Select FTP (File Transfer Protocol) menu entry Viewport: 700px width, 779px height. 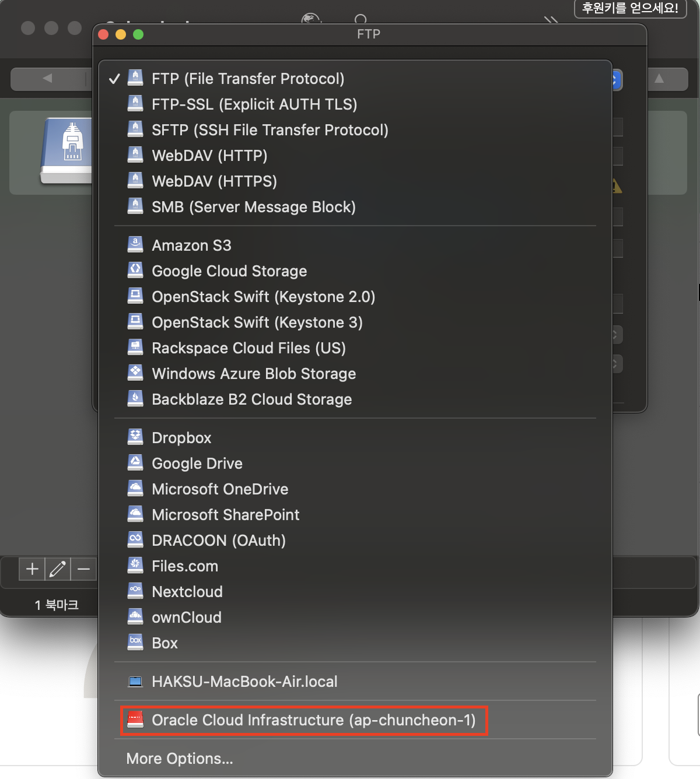click(x=355, y=79)
